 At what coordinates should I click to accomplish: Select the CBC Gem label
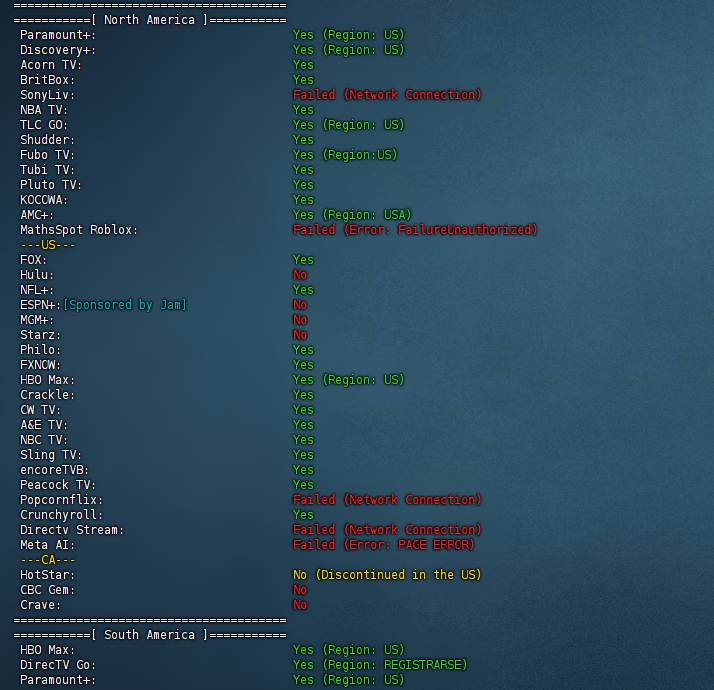point(47,590)
